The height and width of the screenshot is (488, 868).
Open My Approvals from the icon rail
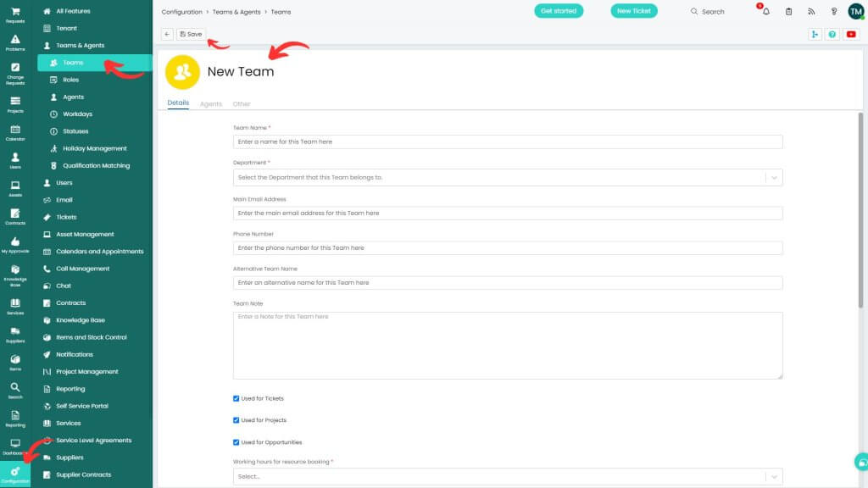pos(14,244)
